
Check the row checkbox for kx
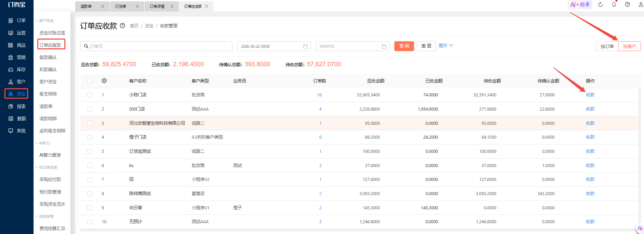tap(90, 166)
